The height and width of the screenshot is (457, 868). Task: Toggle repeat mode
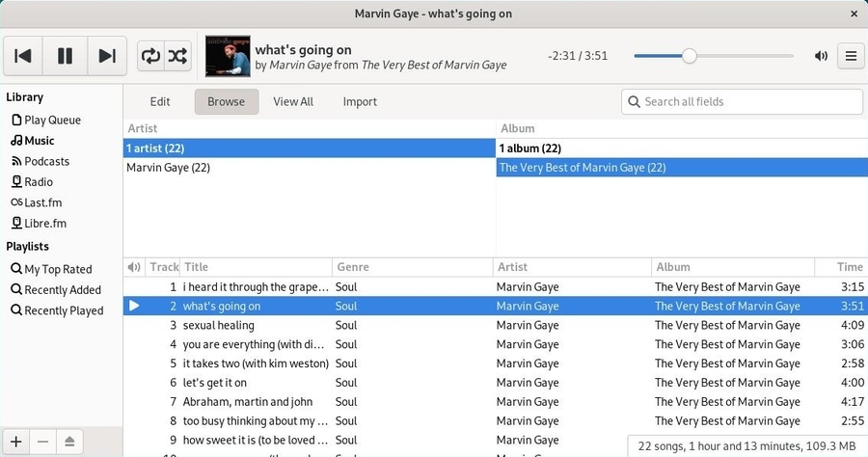(x=150, y=56)
